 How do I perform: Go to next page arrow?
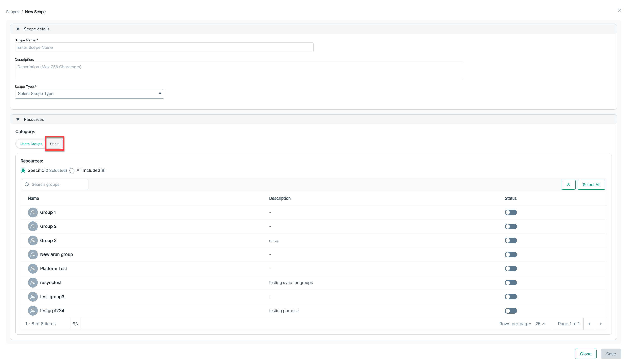pyautogui.click(x=601, y=324)
